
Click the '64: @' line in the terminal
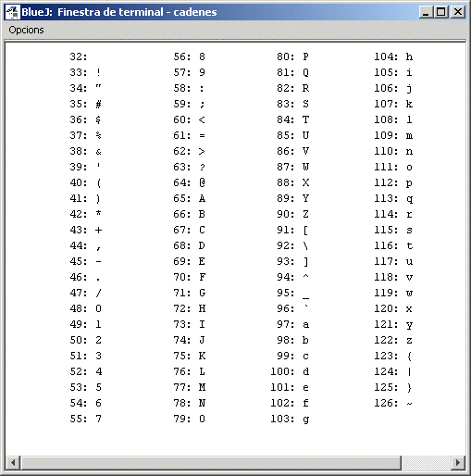189,182
